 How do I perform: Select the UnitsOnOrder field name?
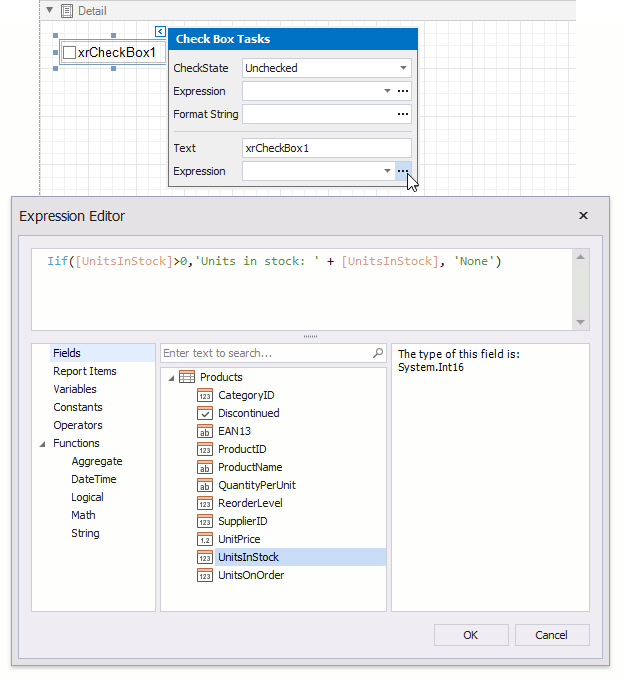(x=251, y=576)
